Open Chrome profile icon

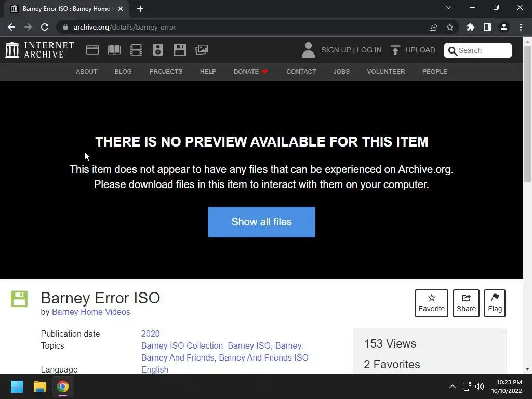click(x=504, y=27)
